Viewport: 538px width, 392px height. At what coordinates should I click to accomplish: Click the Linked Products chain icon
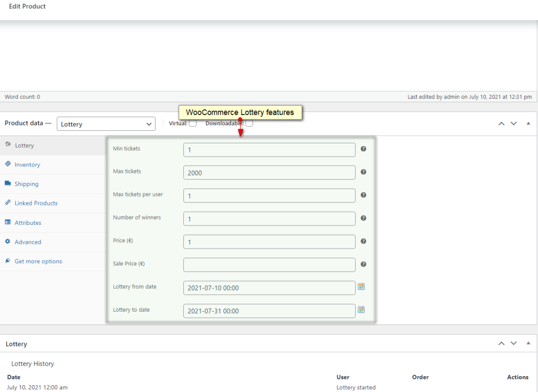[8, 202]
